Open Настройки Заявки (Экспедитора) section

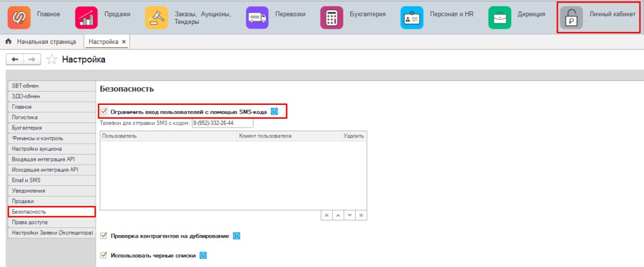coord(52,233)
